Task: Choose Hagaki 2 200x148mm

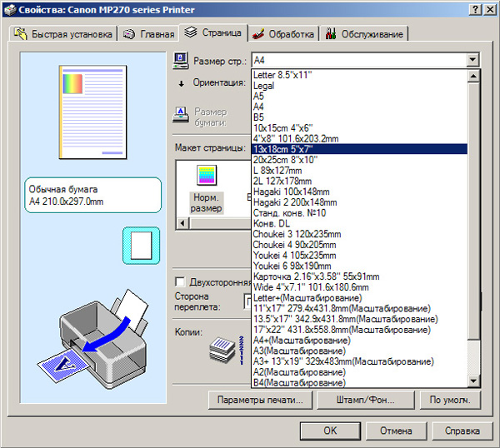Action: 360,202
